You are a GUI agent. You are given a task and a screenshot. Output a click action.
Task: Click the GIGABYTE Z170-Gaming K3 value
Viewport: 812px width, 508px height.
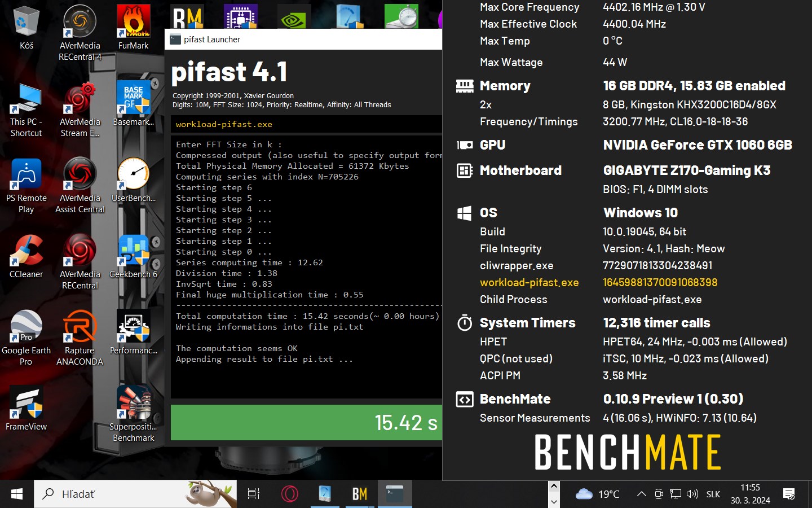tap(686, 170)
